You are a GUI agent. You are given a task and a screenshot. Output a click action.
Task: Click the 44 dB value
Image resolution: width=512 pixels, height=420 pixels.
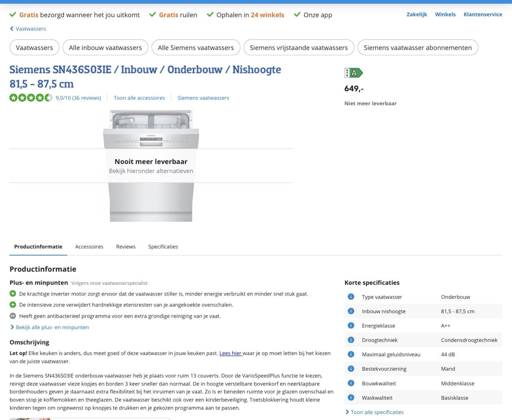point(448,354)
